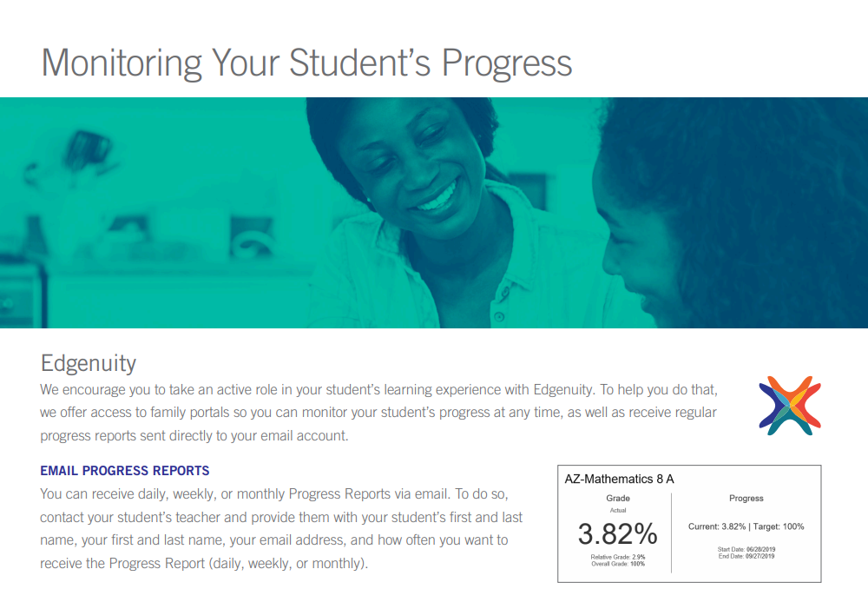The height and width of the screenshot is (589, 868).
Task: Click the teal banner photo of mother and daughter
Action: click(434, 213)
